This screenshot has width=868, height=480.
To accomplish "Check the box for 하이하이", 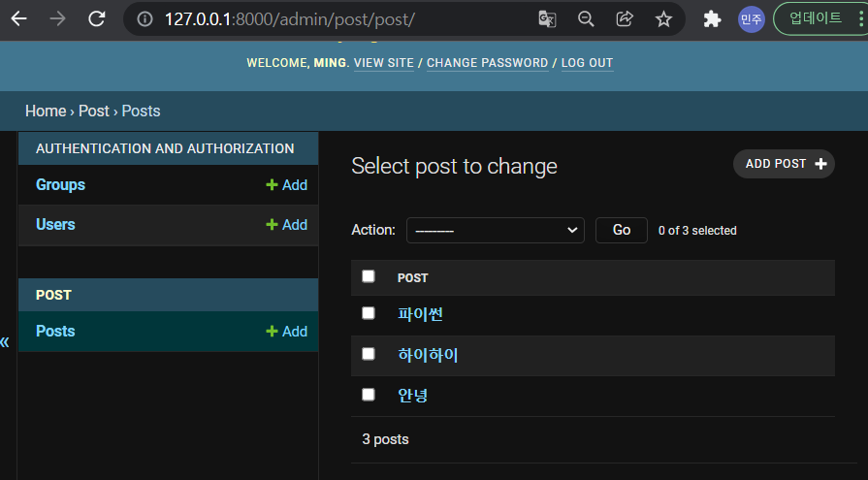I will click(x=369, y=354).
